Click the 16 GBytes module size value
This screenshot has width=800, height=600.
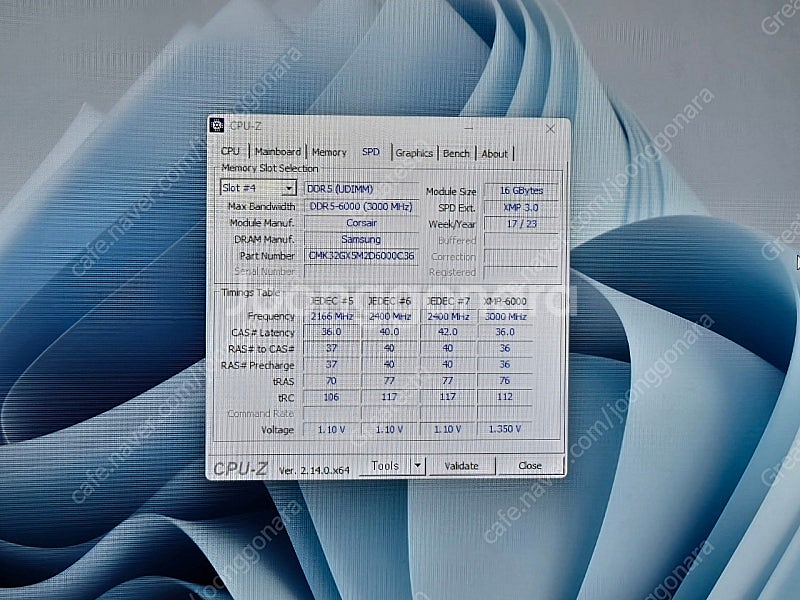(521, 191)
